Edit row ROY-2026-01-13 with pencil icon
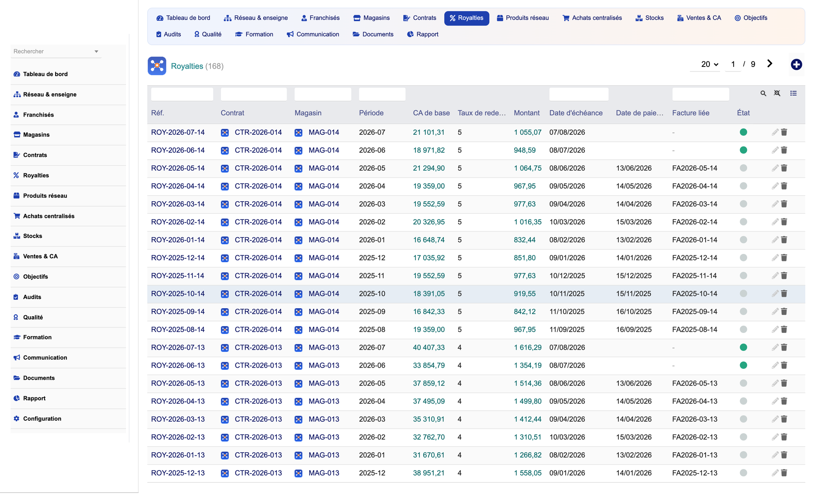 click(x=775, y=455)
